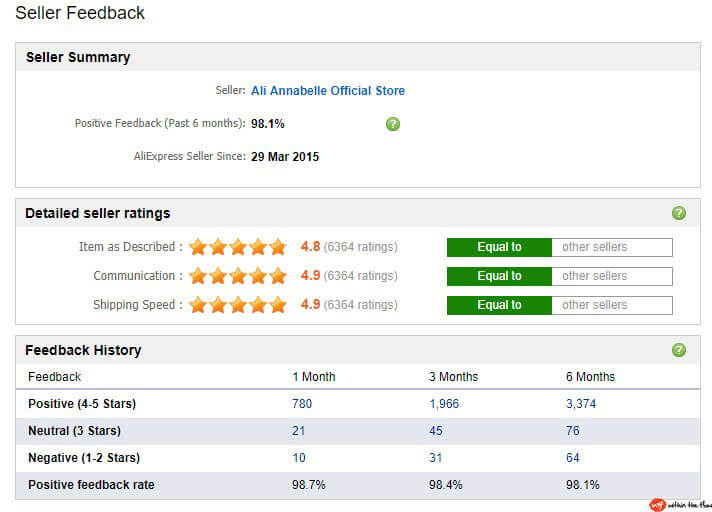Screen dimensions: 712x512
Task: Open the 21 neutral feedback count for 1 Month
Action: click(298, 431)
